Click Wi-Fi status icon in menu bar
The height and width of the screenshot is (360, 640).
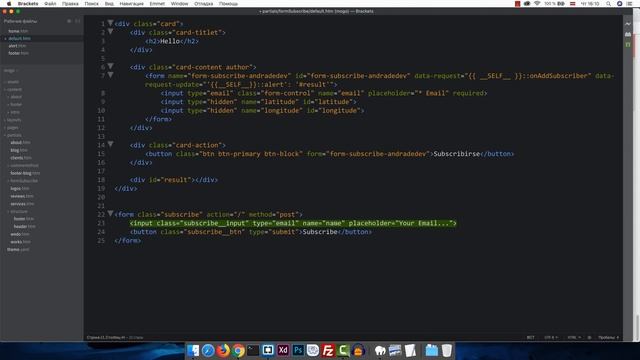(x=537, y=4)
